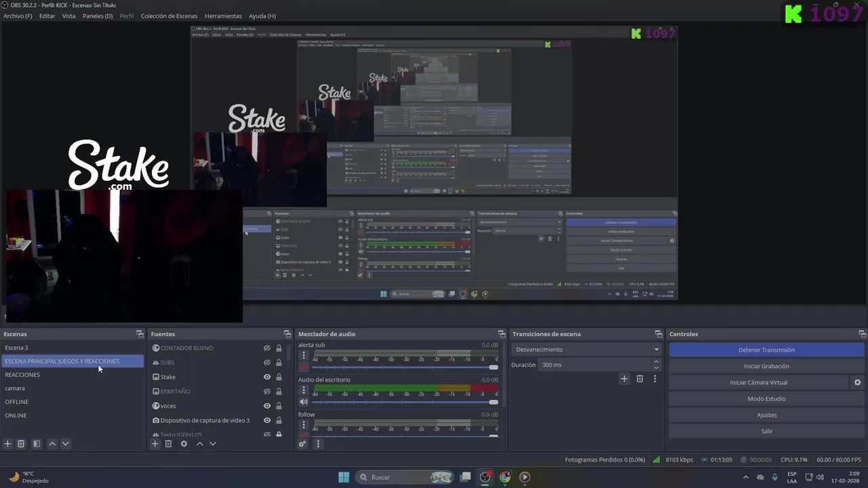868x488 pixels.
Task: Start the virtual camera
Action: pos(758,382)
